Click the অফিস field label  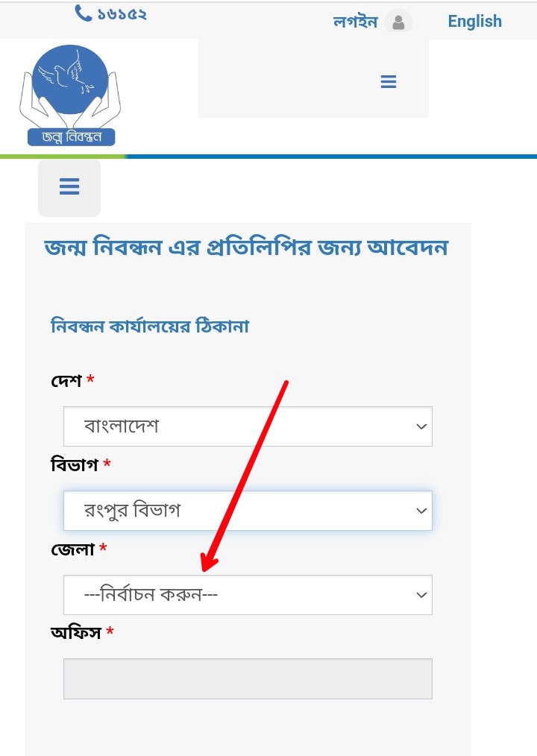(x=76, y=632)
